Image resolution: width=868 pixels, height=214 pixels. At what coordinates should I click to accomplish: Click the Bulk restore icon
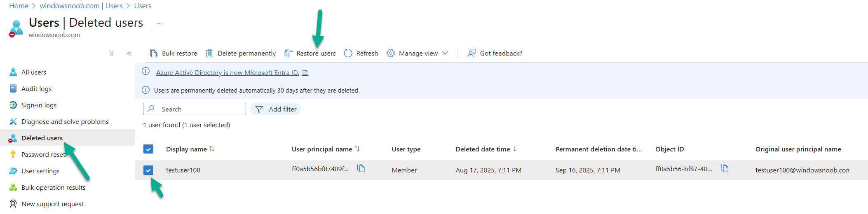154,53
